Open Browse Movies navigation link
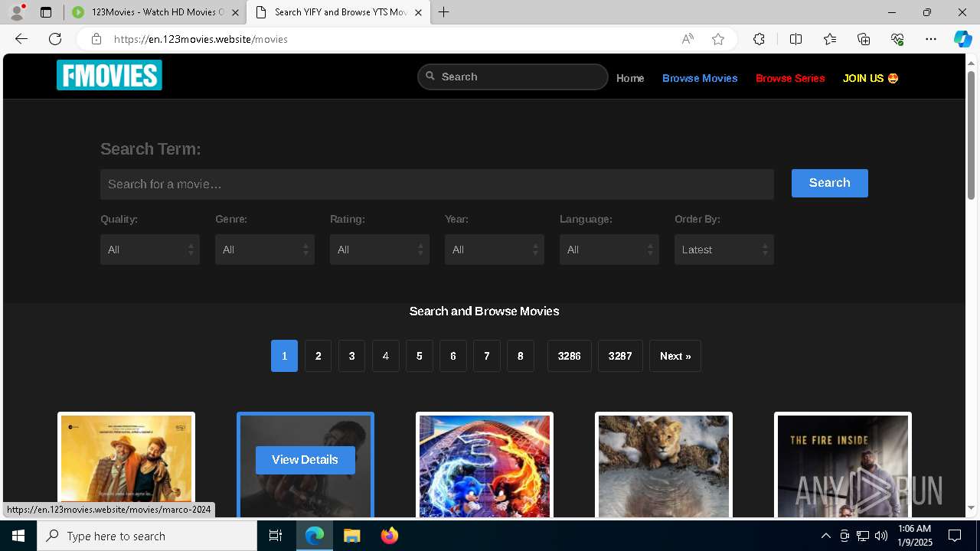980x551 pixels. click(700, 78)
